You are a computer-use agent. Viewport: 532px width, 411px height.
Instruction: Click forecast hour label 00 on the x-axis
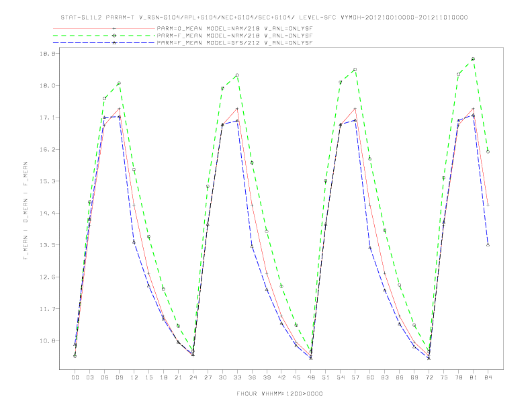point(75,377)
